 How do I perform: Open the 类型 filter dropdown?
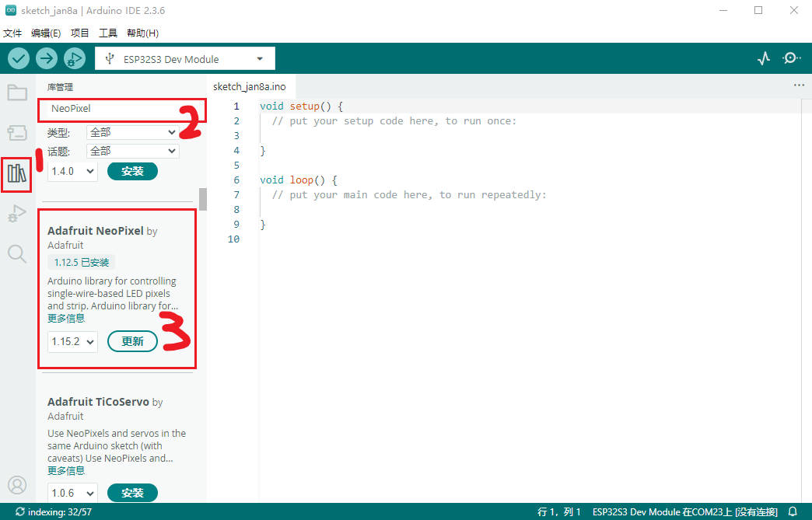pyautogui.click(x=133, y=132)
